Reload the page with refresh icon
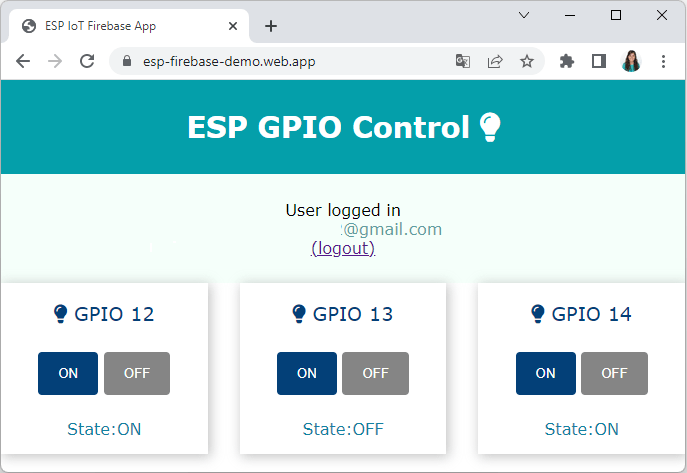This screenshot has width=687, height=473. [x=87, y=61]
